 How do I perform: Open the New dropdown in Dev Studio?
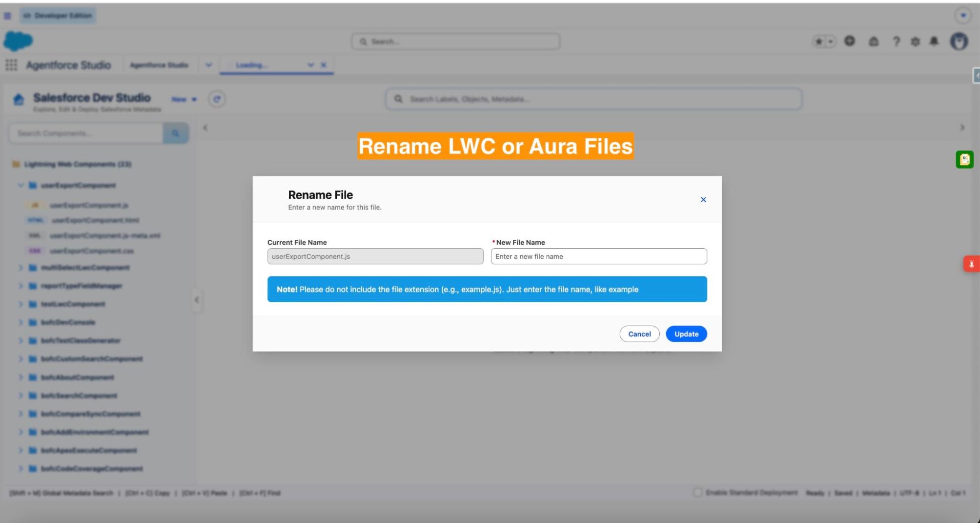pos(184,99)
